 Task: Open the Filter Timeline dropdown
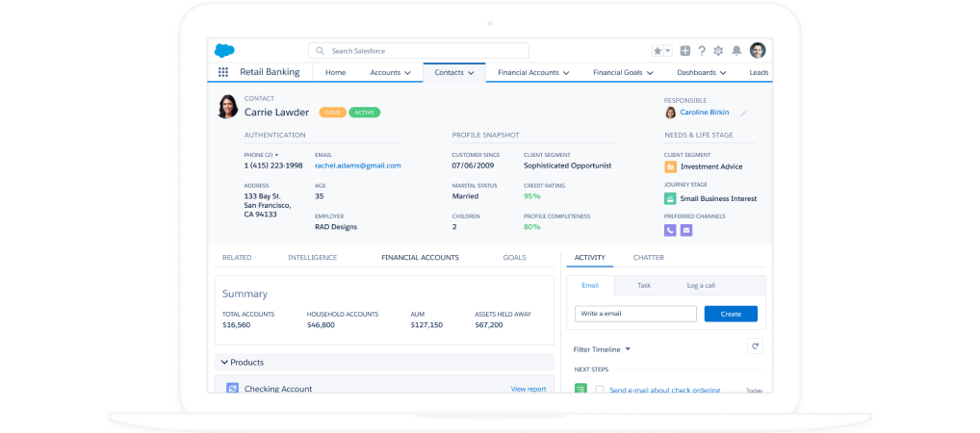[x=602, y=349]
